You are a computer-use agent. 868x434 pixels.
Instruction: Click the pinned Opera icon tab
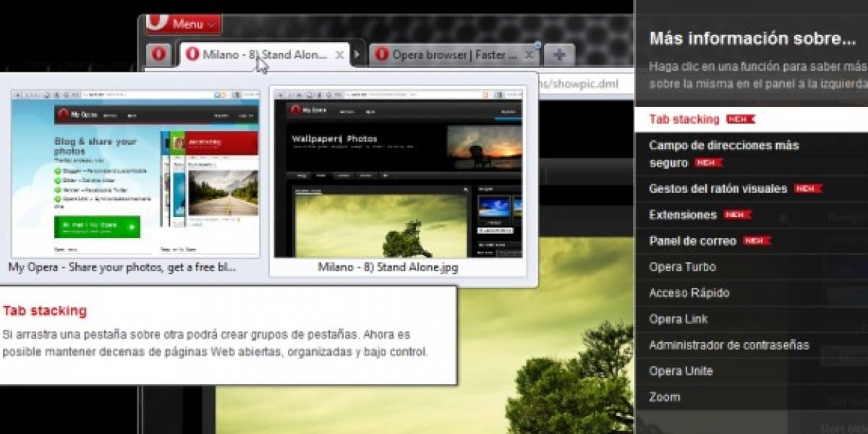tap(160, 55)
